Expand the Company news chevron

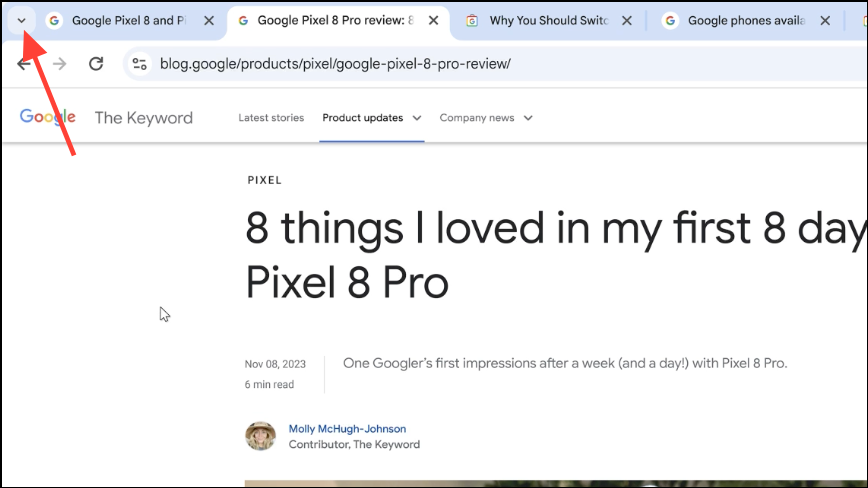(x=528, y=118)
